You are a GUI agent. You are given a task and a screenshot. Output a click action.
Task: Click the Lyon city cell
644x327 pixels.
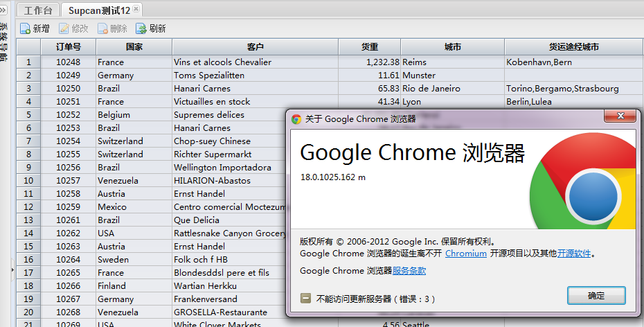pyautogui.click(x=453, y=101)
